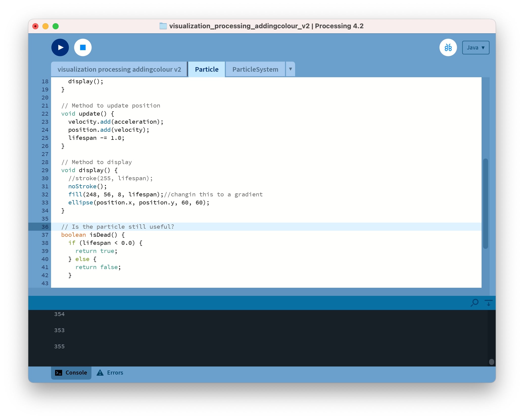Click '} else {' line
Image resolution: width=524 pixels, height=420 pixels.
[82, 259]
